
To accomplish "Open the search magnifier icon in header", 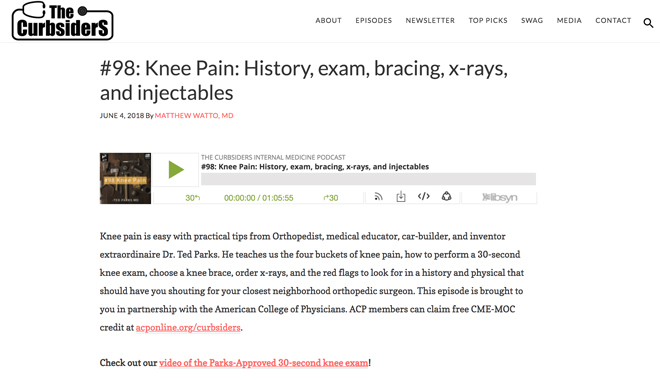I will (x=648, y=23).
